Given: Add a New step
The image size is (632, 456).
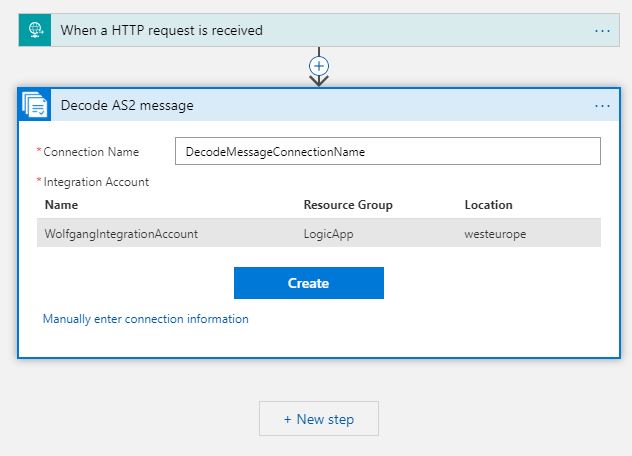Looking at the screenshot, I should 319,419.
